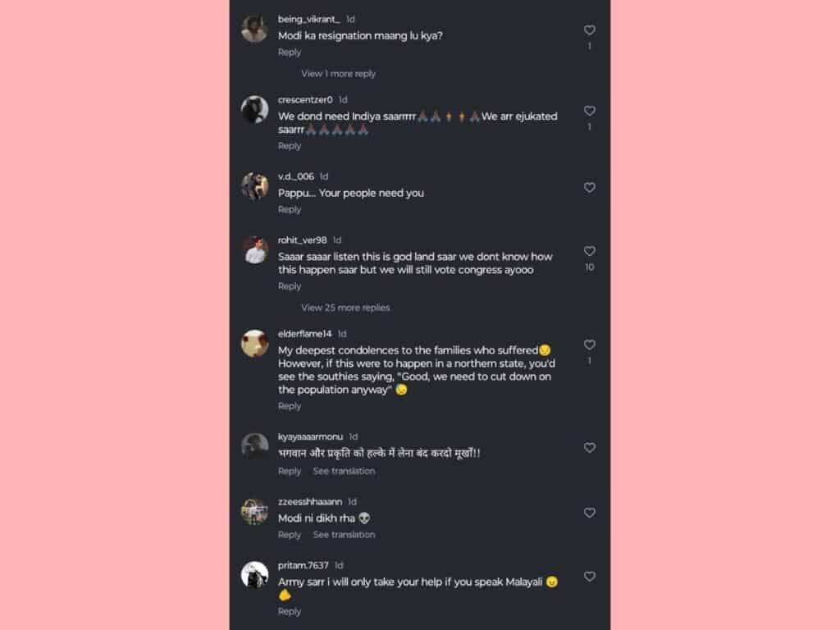Screen dimensions: 840x630
Task: Open elderflame14's profile avatar
Action: (x=254, y=344)
